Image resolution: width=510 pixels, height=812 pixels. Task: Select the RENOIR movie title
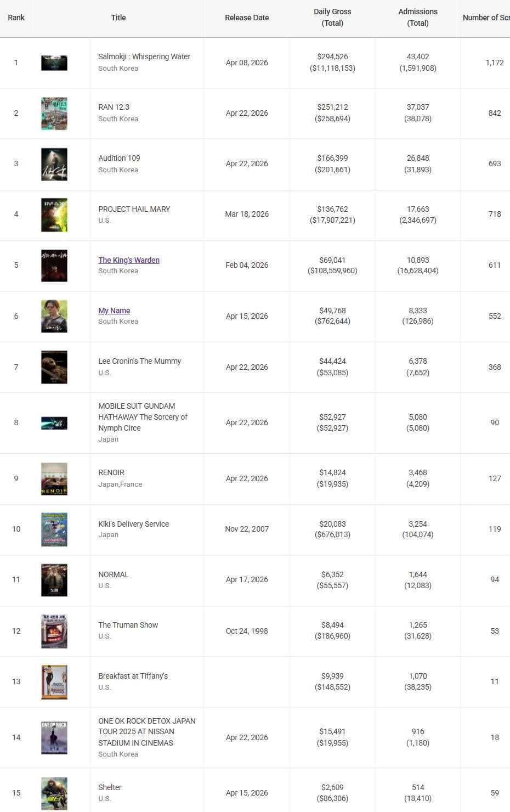coord(111,472)
